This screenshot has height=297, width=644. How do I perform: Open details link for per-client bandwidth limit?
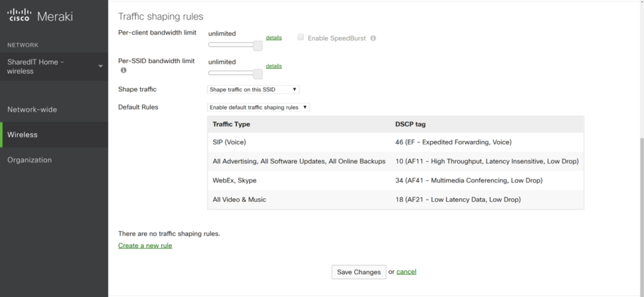click(x=274, y=38)
